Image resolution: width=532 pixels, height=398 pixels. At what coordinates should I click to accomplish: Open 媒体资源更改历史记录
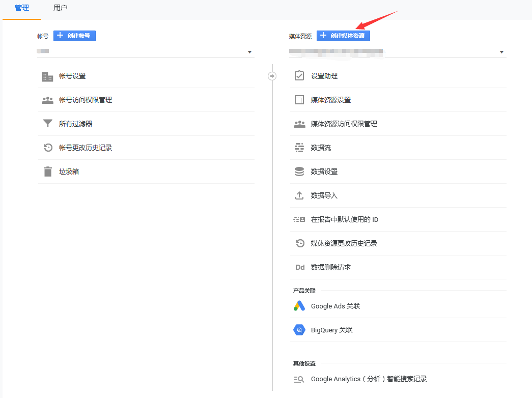pos(344,243)
